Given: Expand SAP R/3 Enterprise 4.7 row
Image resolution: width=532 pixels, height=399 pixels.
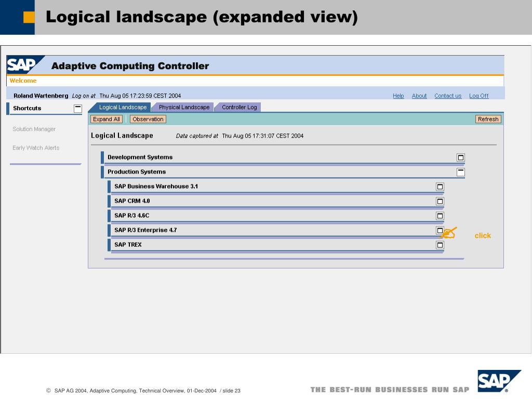Looking at the screenshot, I should (x=440, y=230).
